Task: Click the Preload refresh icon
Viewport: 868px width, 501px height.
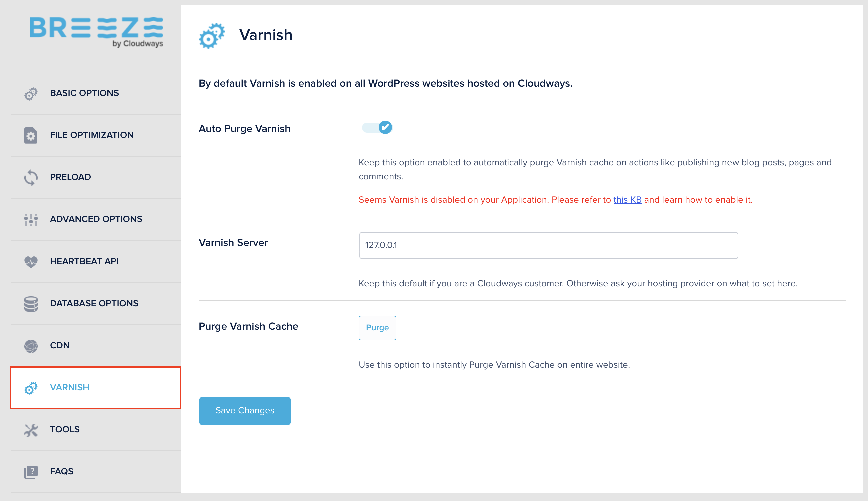Action: [x=30, y=177]
